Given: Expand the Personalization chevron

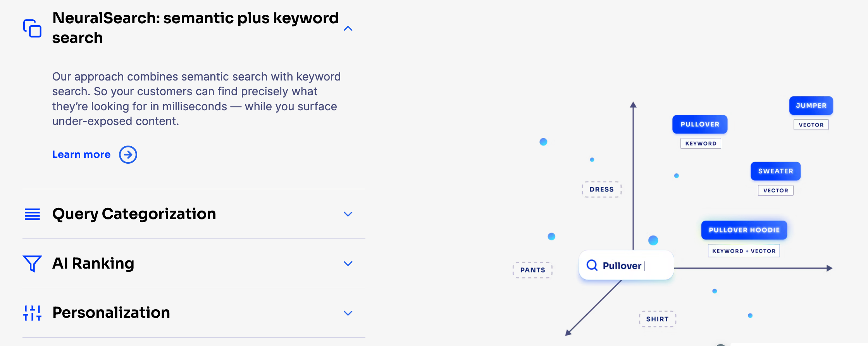Looking at the screenshot, I should [x=348, y=313].
